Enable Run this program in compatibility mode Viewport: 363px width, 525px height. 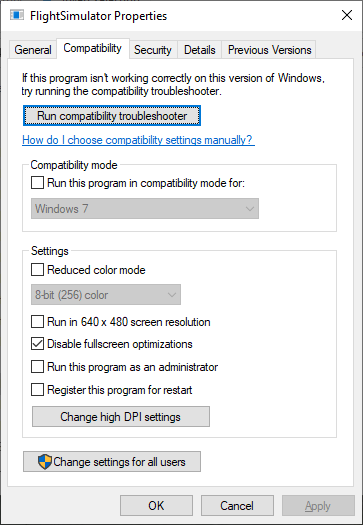(x=37, y=183)
